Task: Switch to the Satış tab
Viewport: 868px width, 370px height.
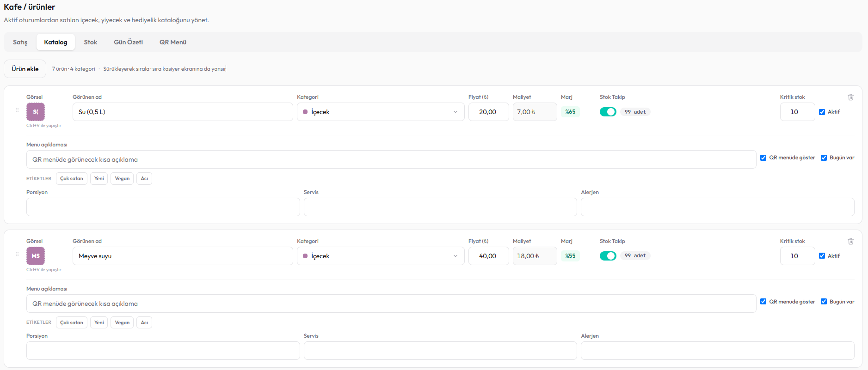Action: point(20,42)
